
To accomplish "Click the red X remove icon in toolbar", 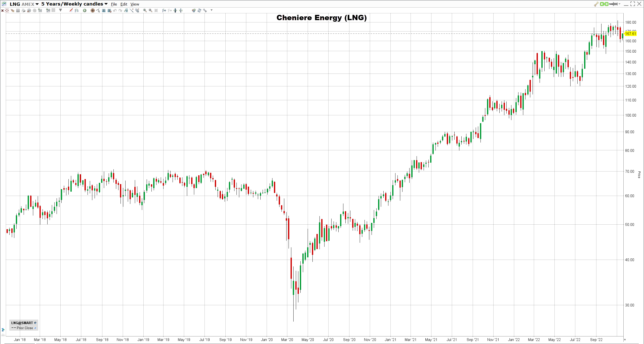I will [x=2, y=10].
